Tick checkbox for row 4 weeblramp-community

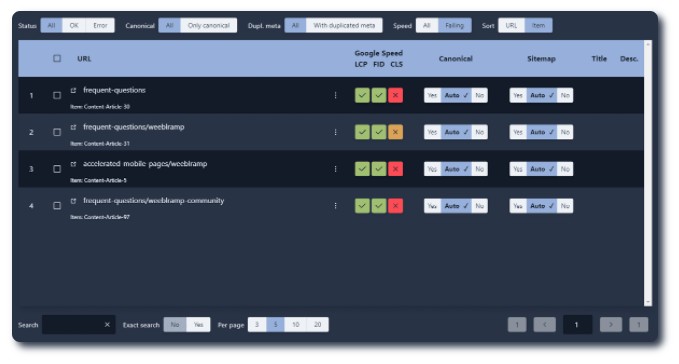[x=57, y=206]
